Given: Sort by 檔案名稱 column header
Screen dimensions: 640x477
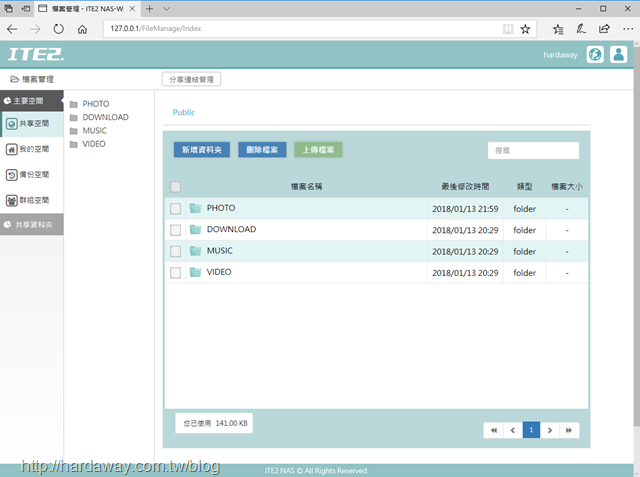Looking at the screenshot, I should [307, 186].
